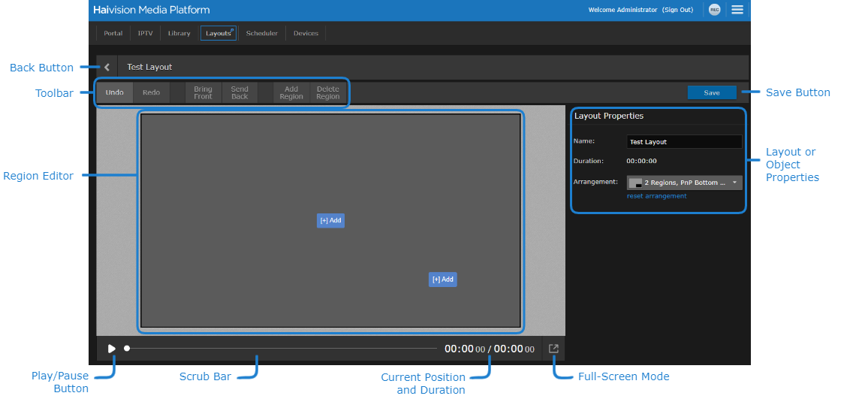Switch to the Portal tab

click(113, 33)
